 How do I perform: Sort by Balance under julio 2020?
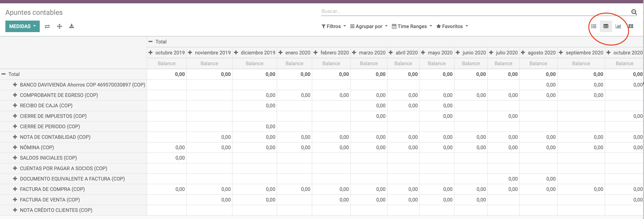coord(503,63)
